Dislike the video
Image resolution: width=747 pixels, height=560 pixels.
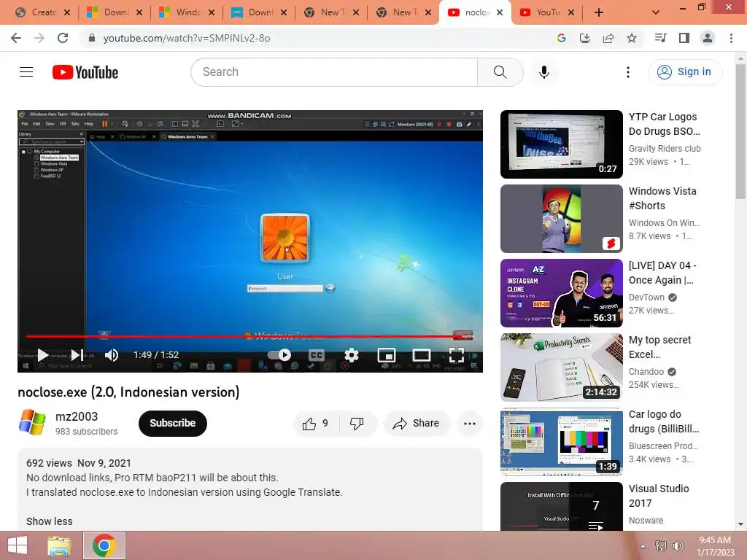[357, 424]
